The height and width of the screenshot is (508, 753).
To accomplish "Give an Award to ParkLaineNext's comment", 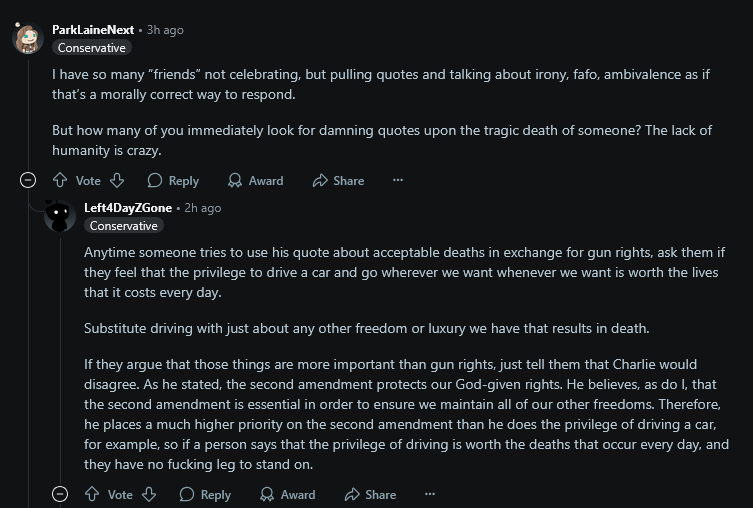I will (x=255, y=181).
